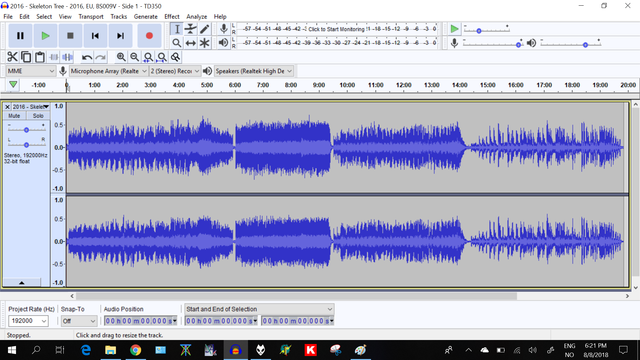Skip to the end of the track
Image resolution: width=640 pixels, height=360 pixels.
pos(120,36)
